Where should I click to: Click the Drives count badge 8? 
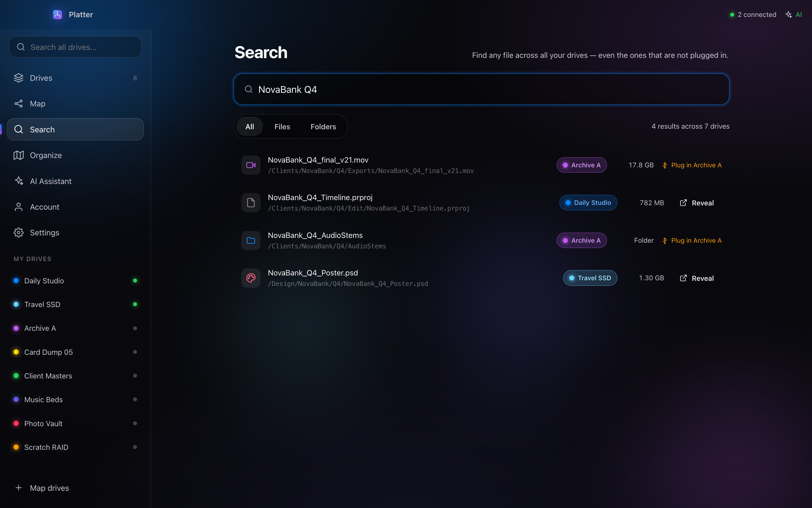(x=135, y=78)
